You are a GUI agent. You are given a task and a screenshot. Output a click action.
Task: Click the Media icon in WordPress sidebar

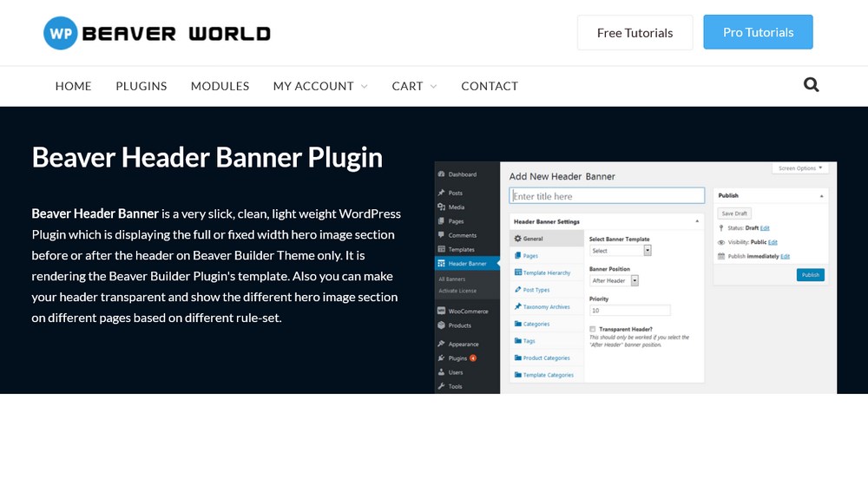pyautogui.click(x=441, y=207)
